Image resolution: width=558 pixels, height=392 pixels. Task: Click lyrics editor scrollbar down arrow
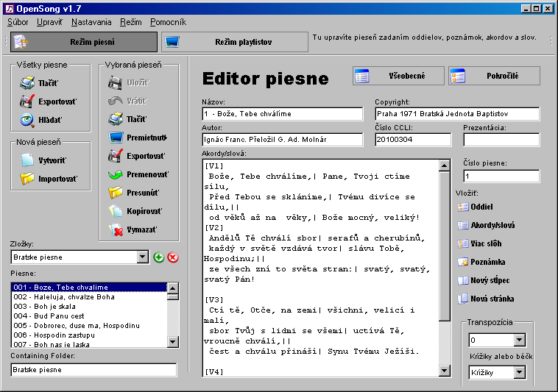444,371
